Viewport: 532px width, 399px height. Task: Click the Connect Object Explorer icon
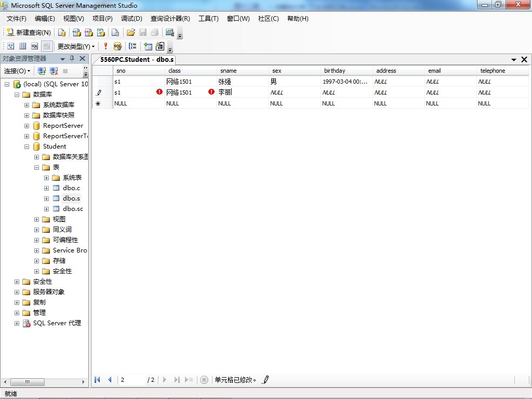[42, 71]
